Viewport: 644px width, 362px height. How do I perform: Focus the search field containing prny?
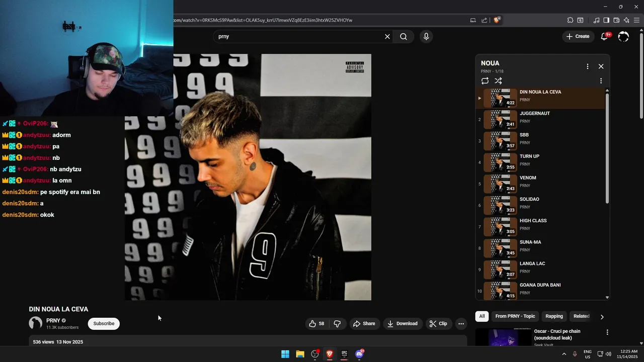click(x=299, y=37)
